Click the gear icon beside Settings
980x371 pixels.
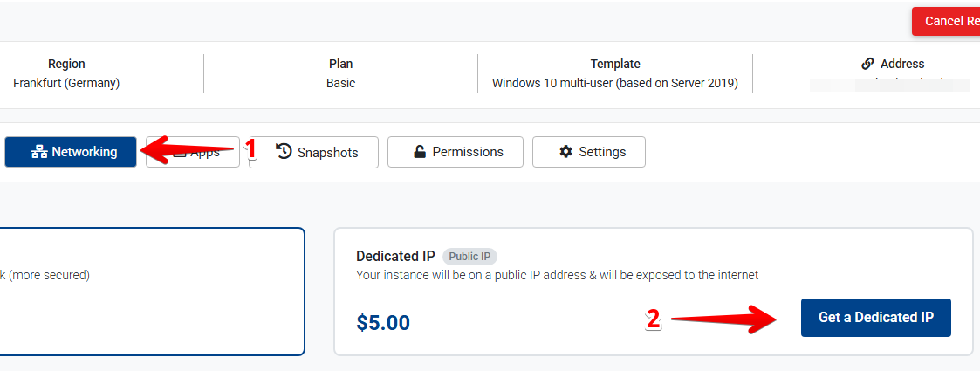(x=565, y=152)
